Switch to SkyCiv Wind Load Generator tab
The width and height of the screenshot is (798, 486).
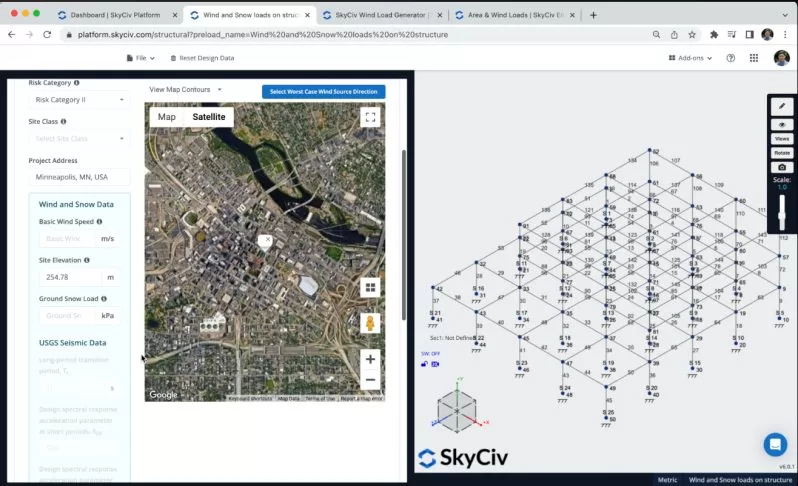pyautogui.click(x=382, y=15)
